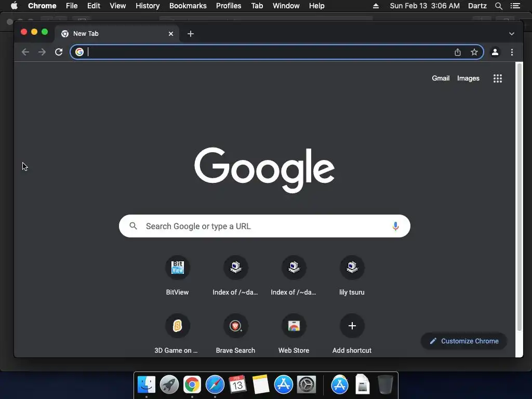This screenshot has height=399, width=532.
Task: Open the Window menu
Action: coord(286,6)
